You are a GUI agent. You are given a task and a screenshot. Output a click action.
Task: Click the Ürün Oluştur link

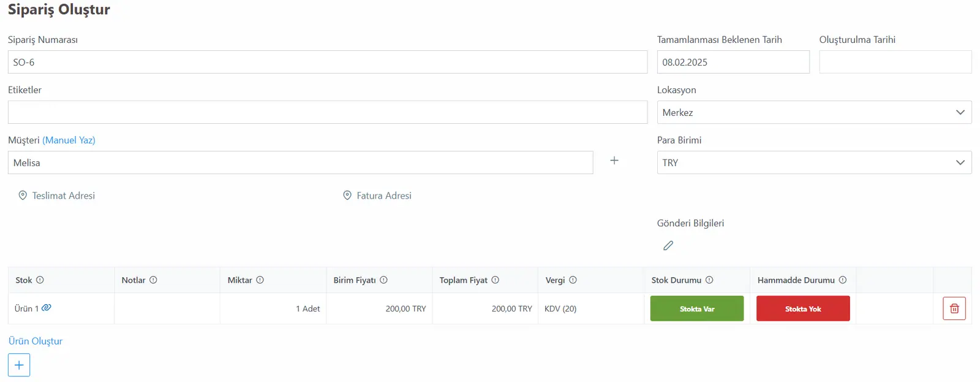(36, 341)
